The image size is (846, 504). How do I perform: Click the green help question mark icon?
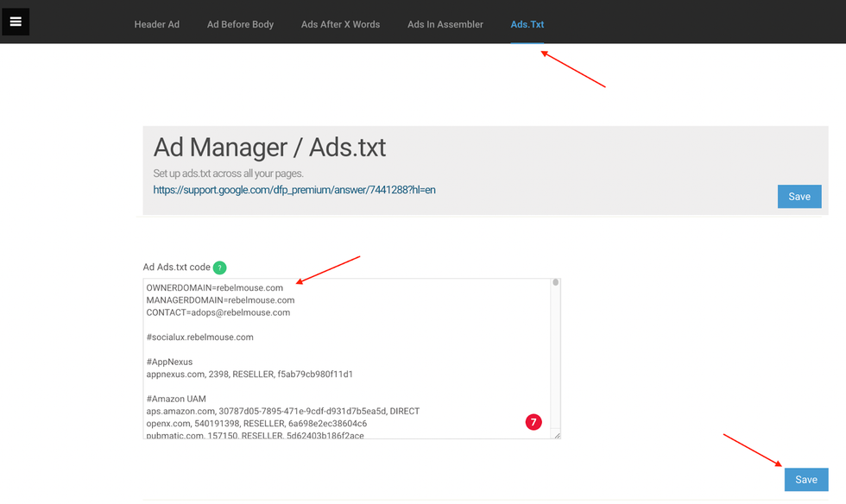[219, 268]
